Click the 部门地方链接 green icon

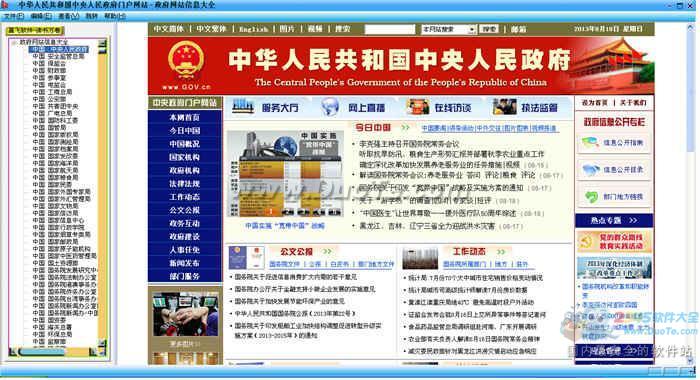click(x=592, y=197)
